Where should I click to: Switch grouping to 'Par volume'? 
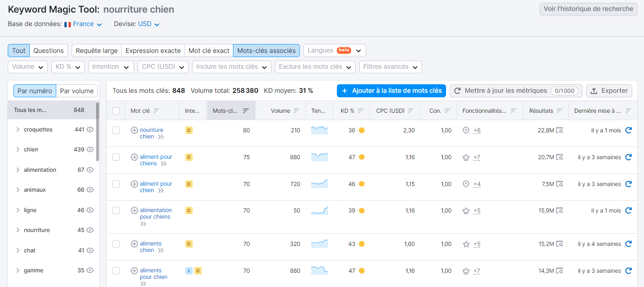(x=77, y=91)
